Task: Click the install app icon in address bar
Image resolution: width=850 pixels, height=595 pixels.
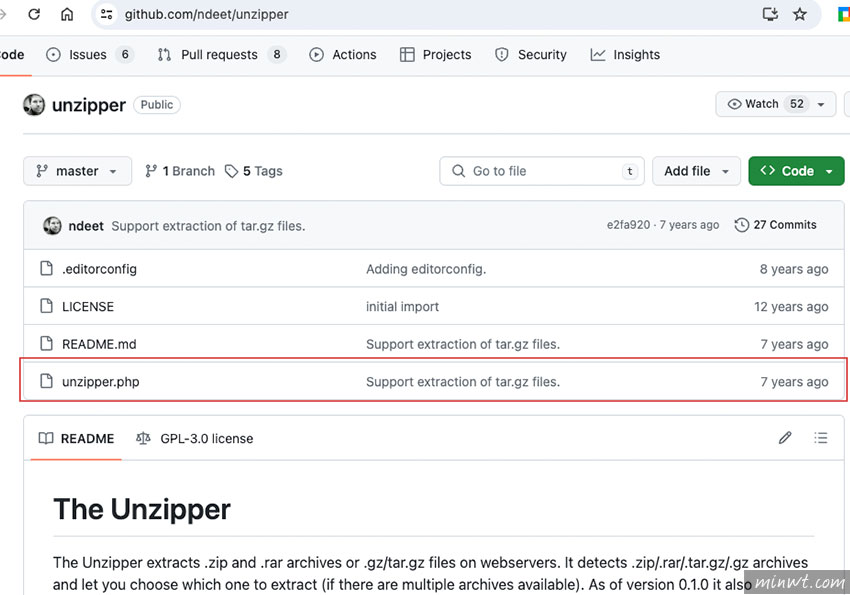Action: click(x=769, y=15)
